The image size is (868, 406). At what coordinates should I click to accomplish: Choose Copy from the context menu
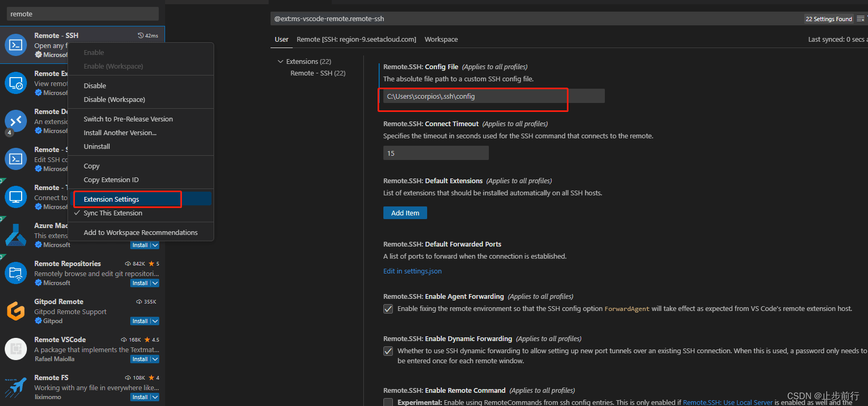pos(141,166)
